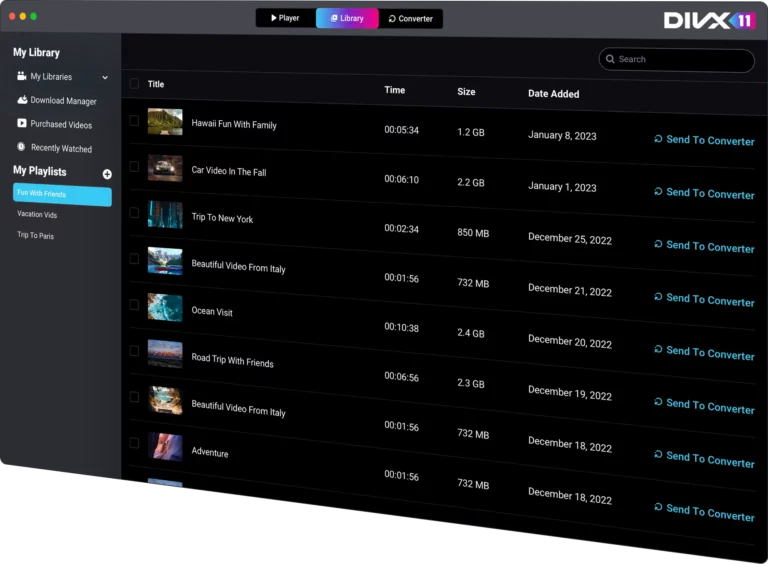
Task: Click the 850 MB size value
Action: click(473, 233)
